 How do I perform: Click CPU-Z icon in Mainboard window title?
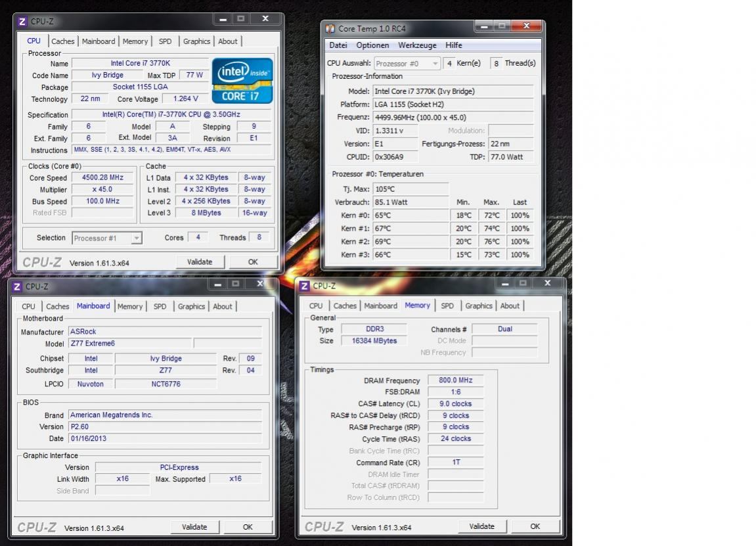pos(17,286)
